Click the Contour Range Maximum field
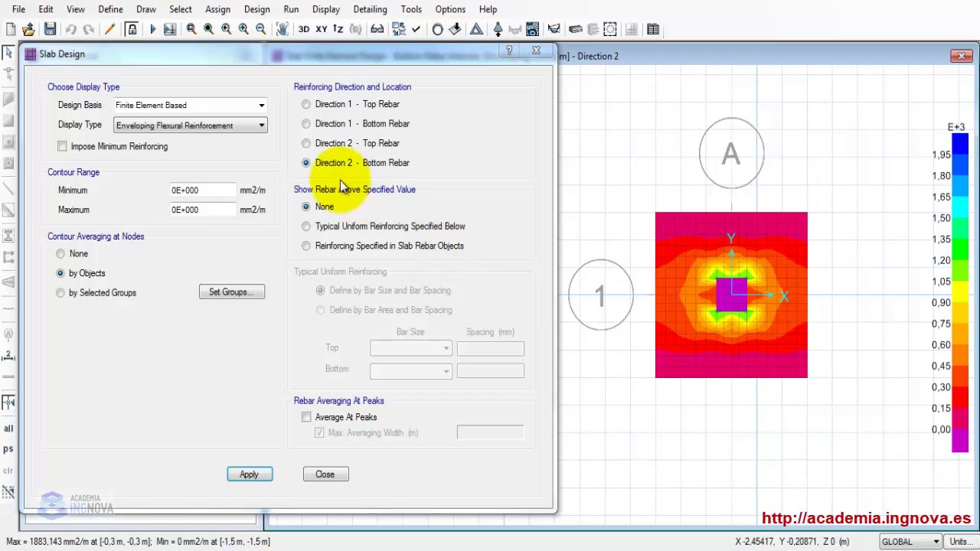980x551 pixels. pos(202,210)
